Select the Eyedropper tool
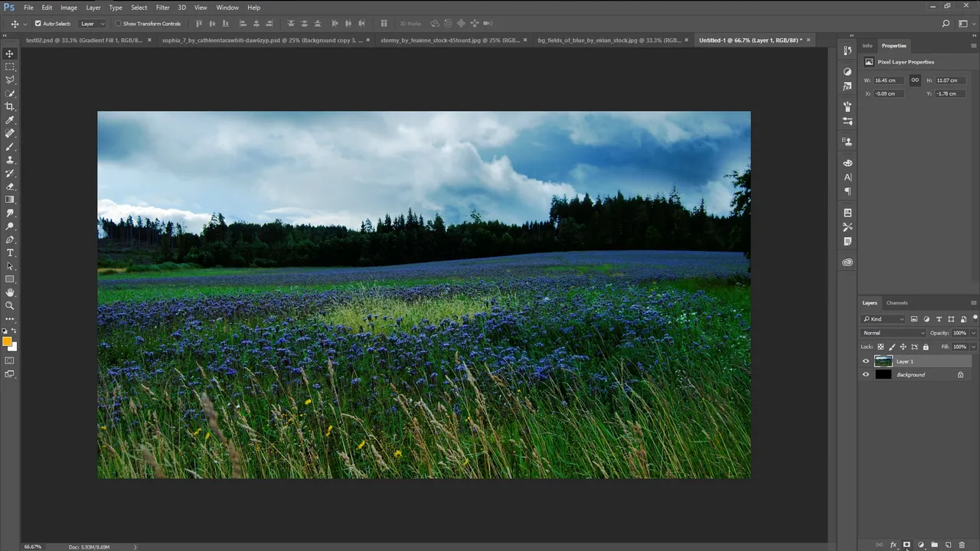980x551 pixels. point(10,120)
